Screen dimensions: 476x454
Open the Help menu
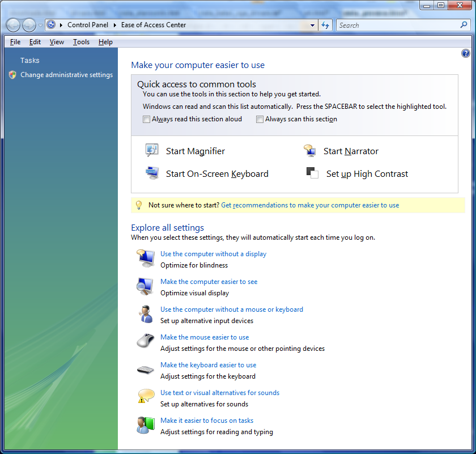click(x=105, y=42)
